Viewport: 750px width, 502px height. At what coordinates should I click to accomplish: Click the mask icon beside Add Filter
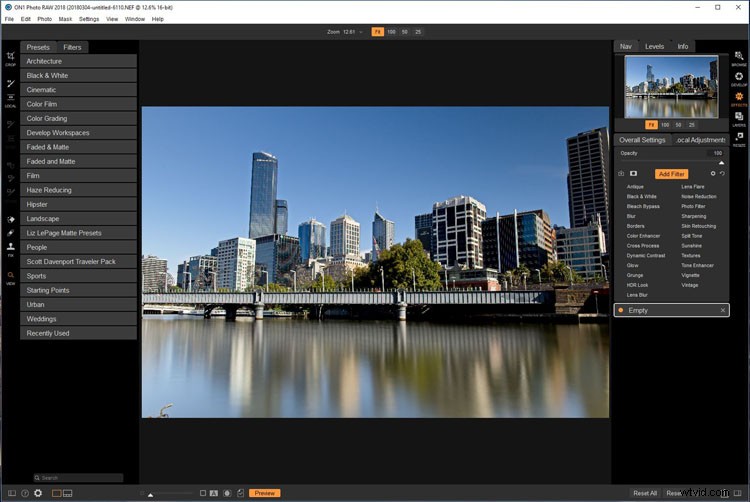pos(633,174)
